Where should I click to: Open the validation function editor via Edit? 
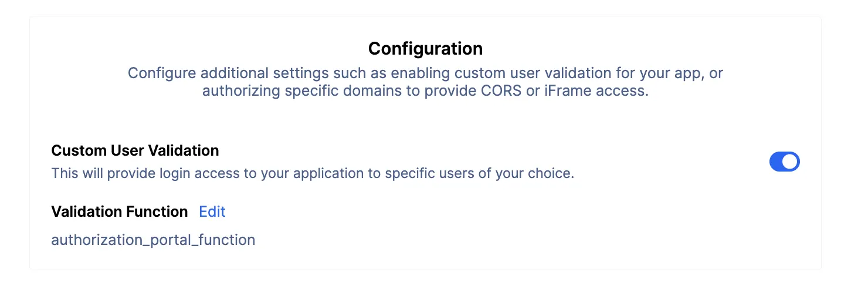pos(212,211)
